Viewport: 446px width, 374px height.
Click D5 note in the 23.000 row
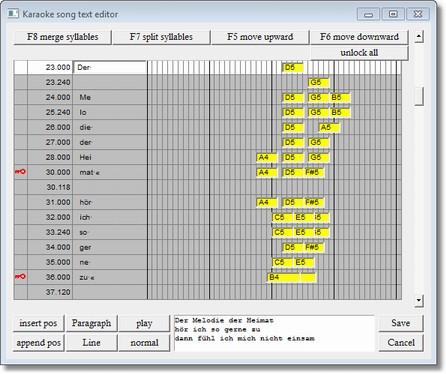coord(293,68)
